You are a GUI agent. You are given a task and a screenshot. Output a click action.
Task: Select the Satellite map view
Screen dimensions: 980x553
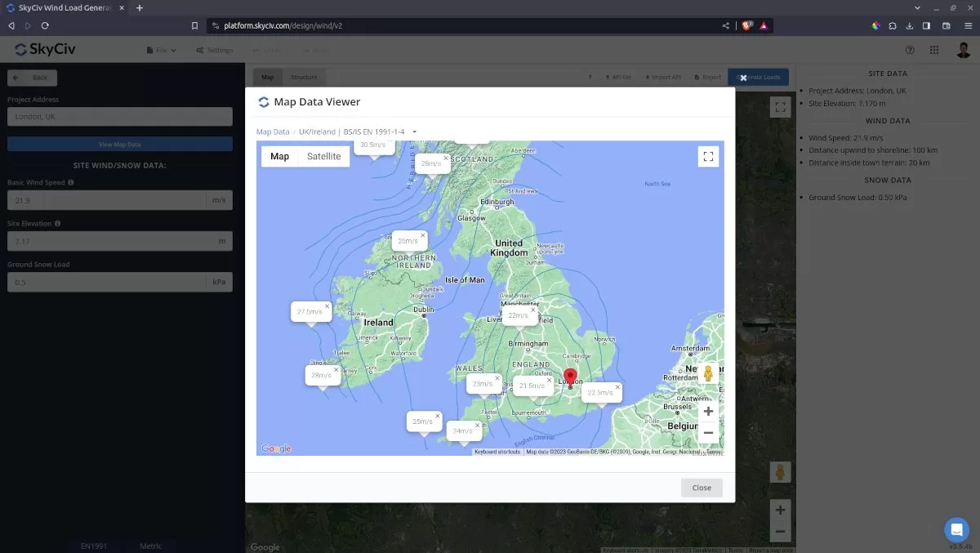[x=323, y=155]
